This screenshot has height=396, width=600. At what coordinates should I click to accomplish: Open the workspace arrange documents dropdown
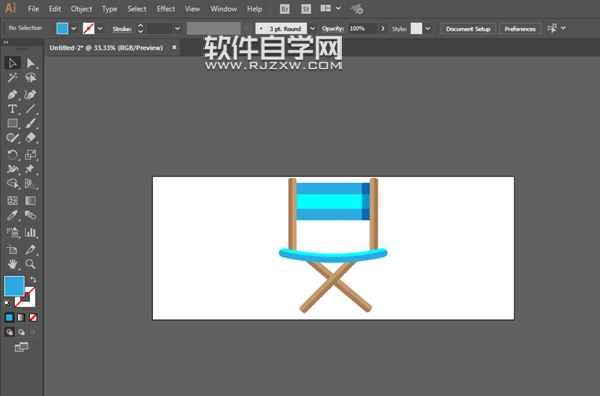pos(330,8)
